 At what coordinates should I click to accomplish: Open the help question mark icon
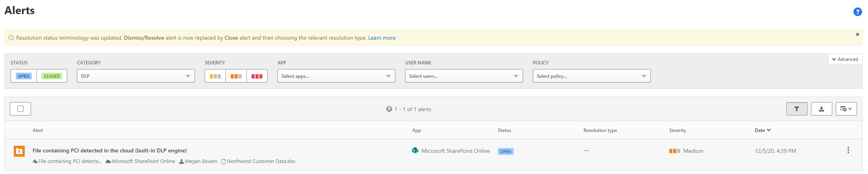857,12
